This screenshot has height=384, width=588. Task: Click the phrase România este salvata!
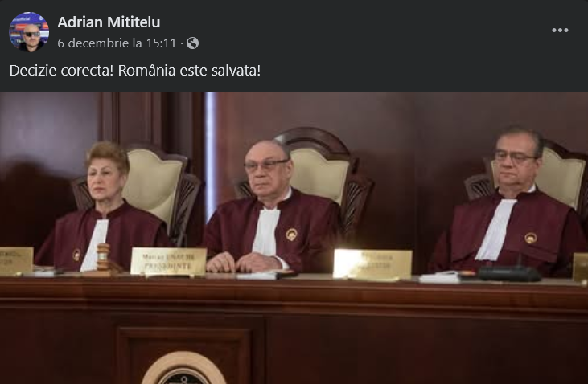[x=189, y=71]
